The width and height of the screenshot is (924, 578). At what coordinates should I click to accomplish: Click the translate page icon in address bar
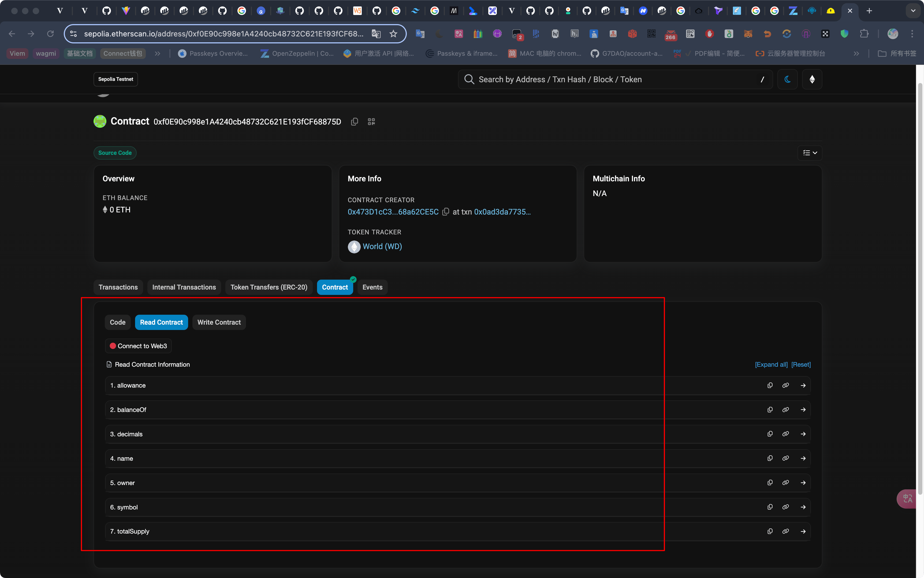[x=376, y=34]
